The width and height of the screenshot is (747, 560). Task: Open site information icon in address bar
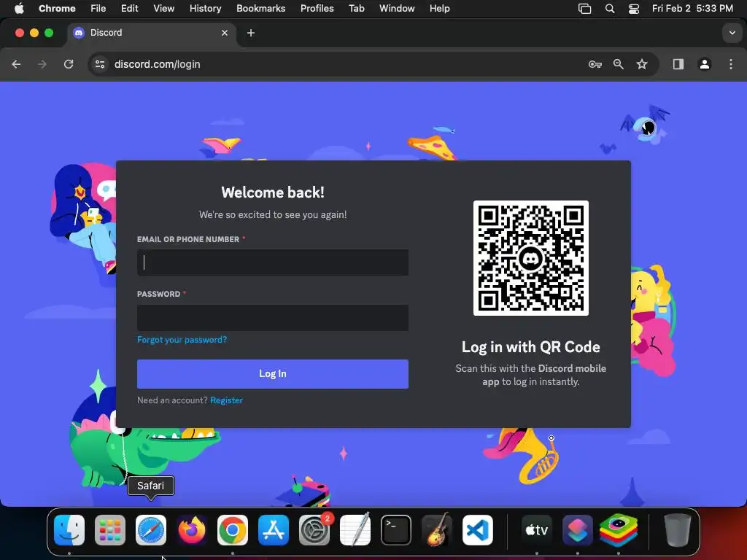click(99, 64)
